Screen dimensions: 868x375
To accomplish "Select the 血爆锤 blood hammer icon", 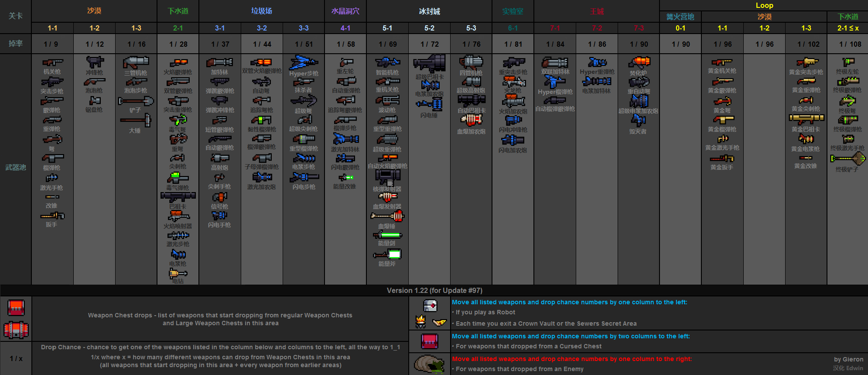I will [x=387, y=216].
